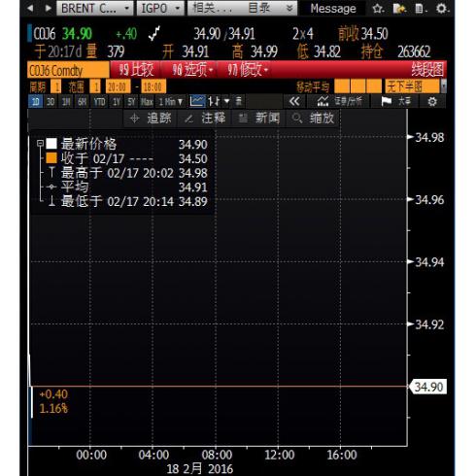
Task: Click the +0.40 change label
Action: (x=53, y=394)
